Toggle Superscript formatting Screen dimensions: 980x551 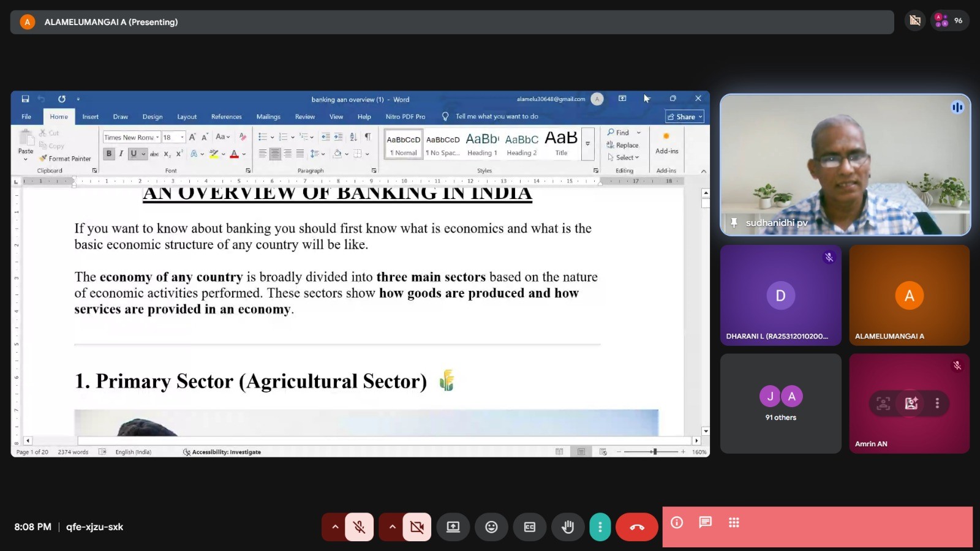179,154
